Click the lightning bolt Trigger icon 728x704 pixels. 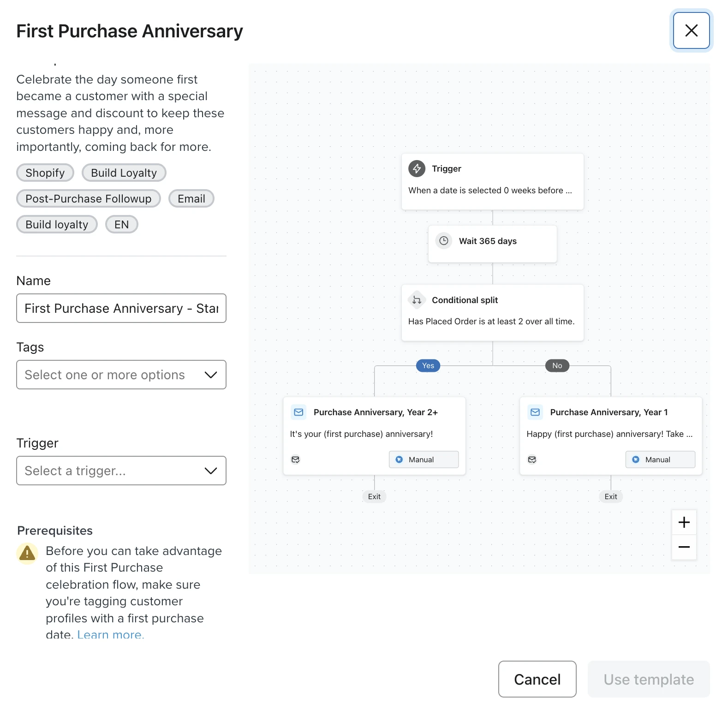point(417,168)
